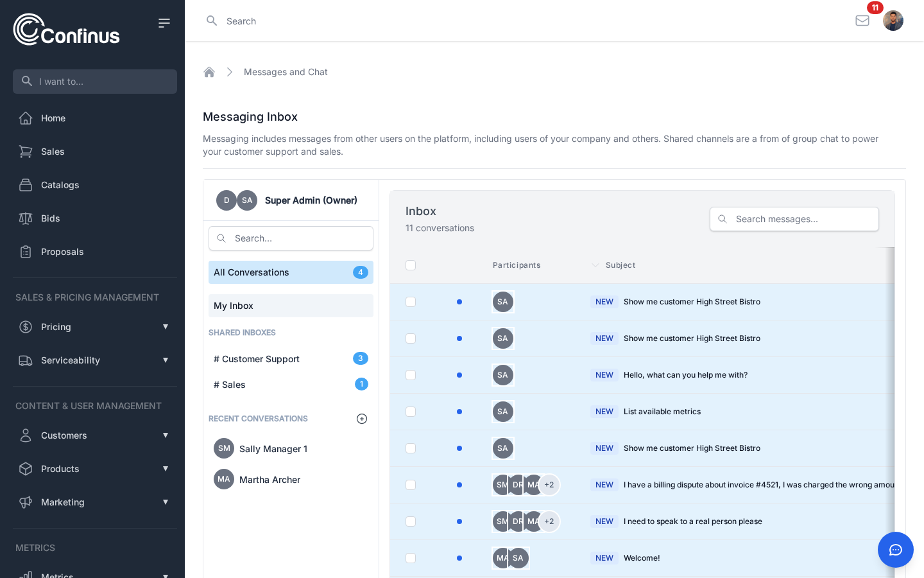The height and width of the screenshot is (578, 924).
Task: Open the Proposals document icon
Action: click(x=26, y=252)
